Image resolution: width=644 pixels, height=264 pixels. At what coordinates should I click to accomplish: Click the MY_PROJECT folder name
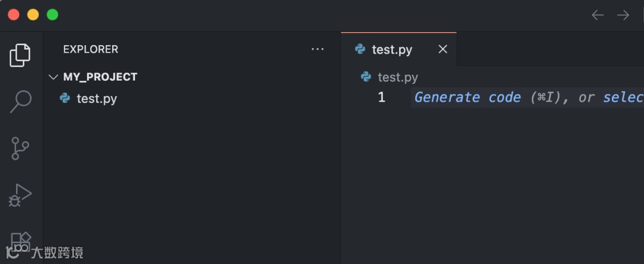point(100,77)
